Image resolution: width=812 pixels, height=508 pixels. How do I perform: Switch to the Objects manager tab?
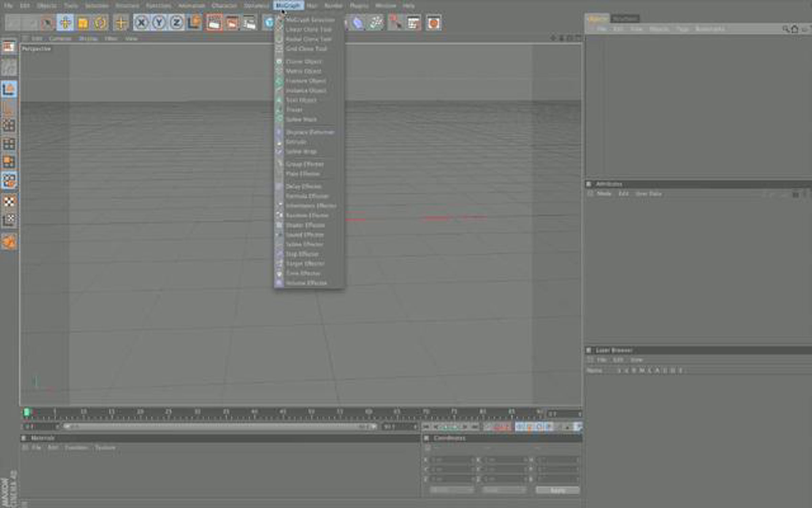pyautogui.click(x=597, y=19)
